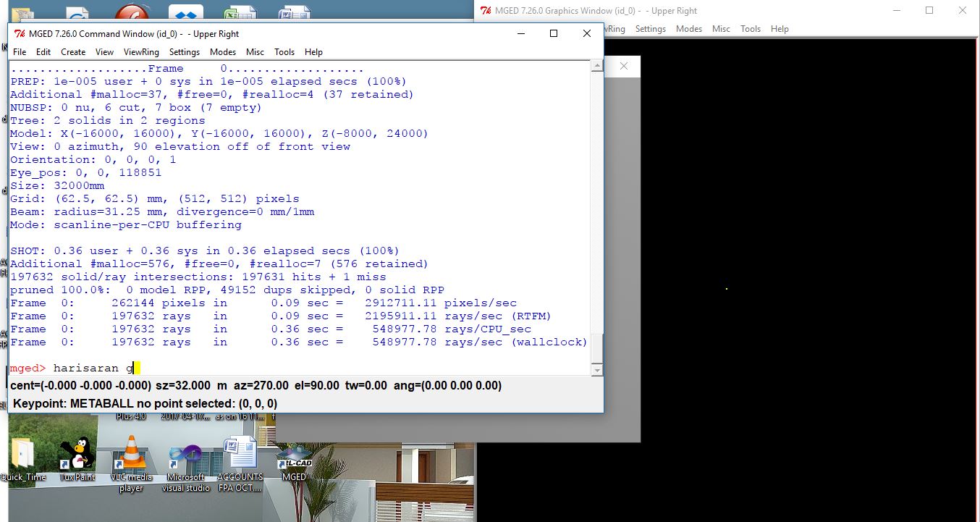Select the Quick_Time desktop folder
Image resolution: width=980 pixels, height=522 pixels.
(x=23, y=459)
